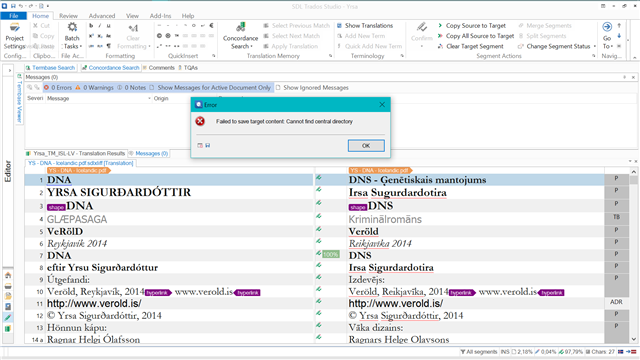
Task: Click Copy Source to Target
Action: [x=471, y=25]
